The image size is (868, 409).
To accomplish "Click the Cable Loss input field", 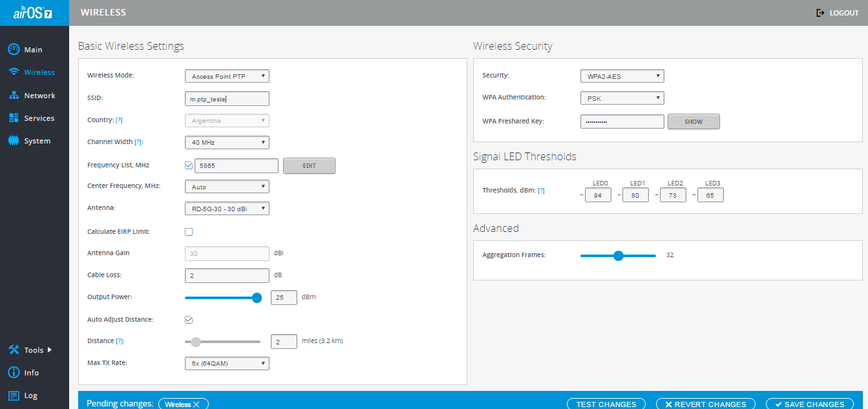I will (227, 276).
